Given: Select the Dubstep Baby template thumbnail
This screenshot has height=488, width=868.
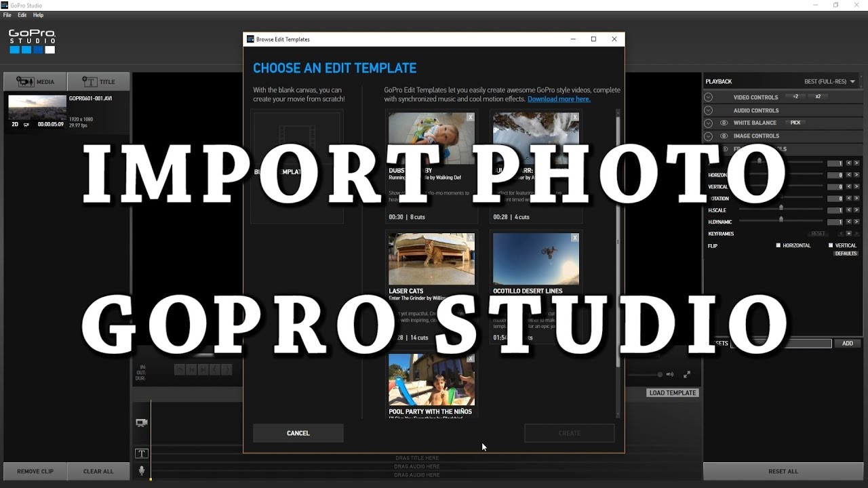Looking at the screenshot, I should pyautogui.click(x=431, y=138).
